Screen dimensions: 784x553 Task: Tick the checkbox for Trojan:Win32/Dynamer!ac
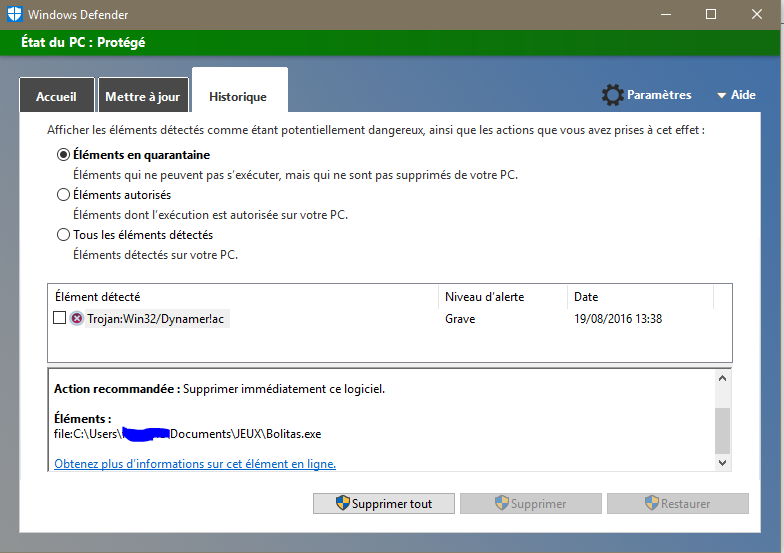pyautogui.click(x=60, y=318)
